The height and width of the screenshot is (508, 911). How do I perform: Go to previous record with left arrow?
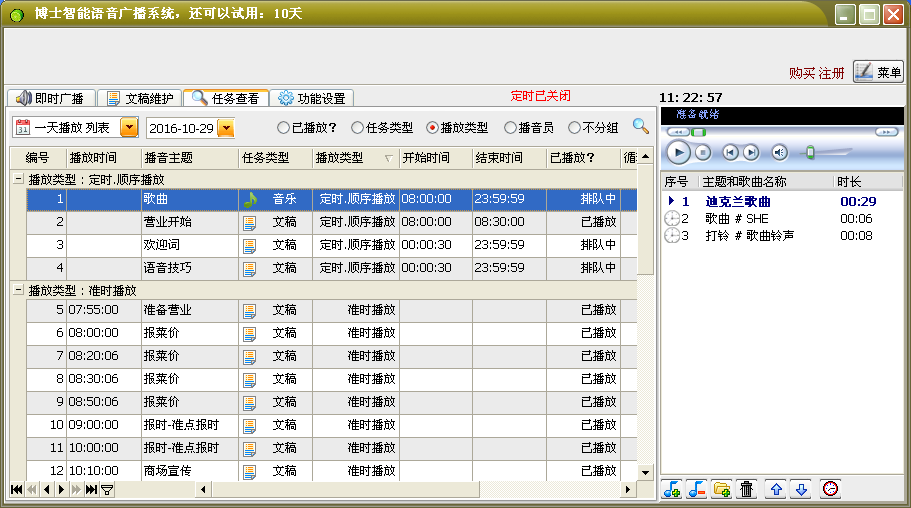point(46,489)
